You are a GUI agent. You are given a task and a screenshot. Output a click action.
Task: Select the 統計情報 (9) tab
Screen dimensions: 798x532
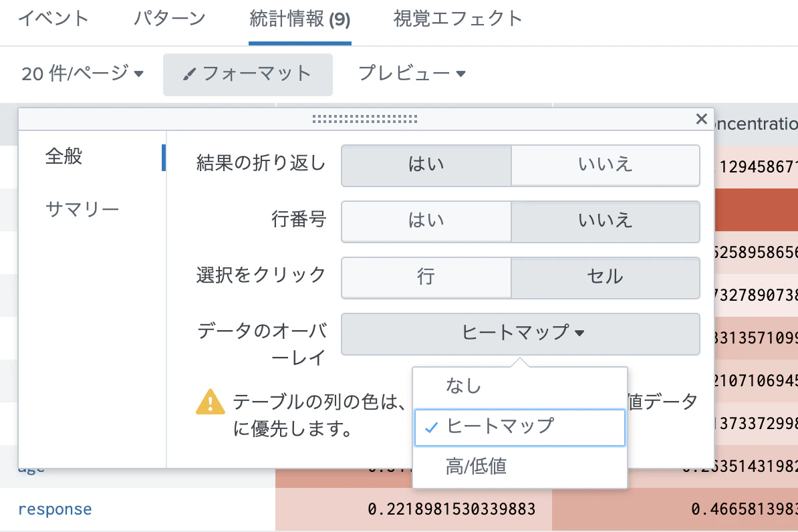pyautogui.click(x=300, y=20)
